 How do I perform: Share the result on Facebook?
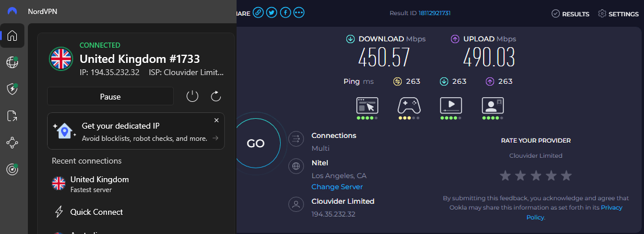click(x=285, y=13)
